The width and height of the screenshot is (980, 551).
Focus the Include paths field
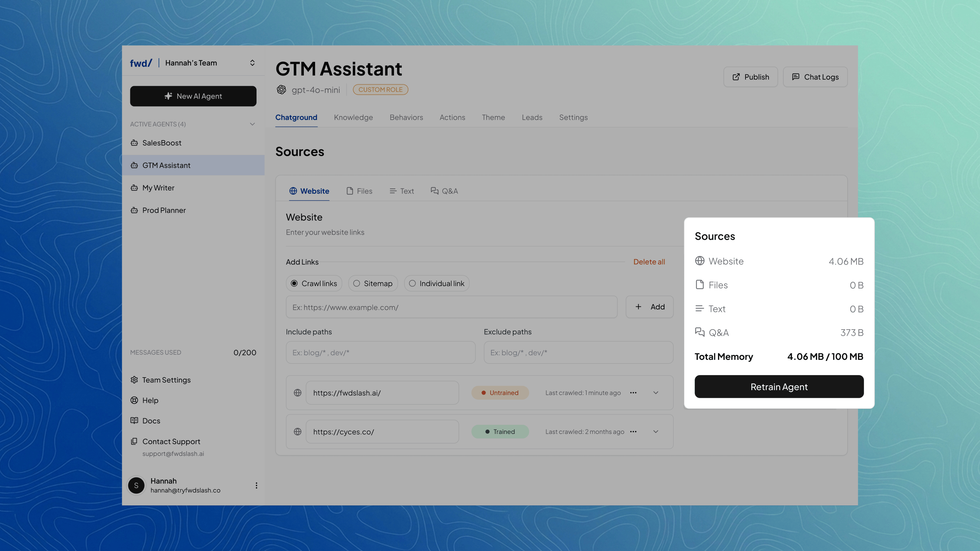(380, 352)
